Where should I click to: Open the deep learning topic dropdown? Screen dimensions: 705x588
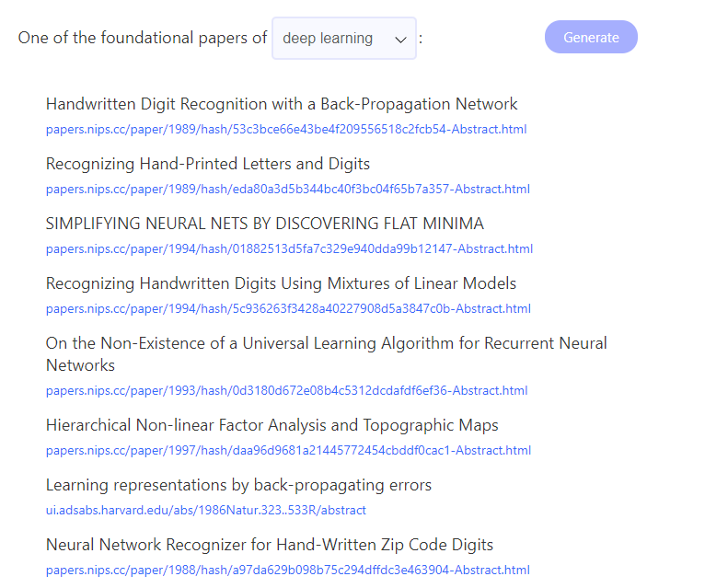click(x=344, y=39)
